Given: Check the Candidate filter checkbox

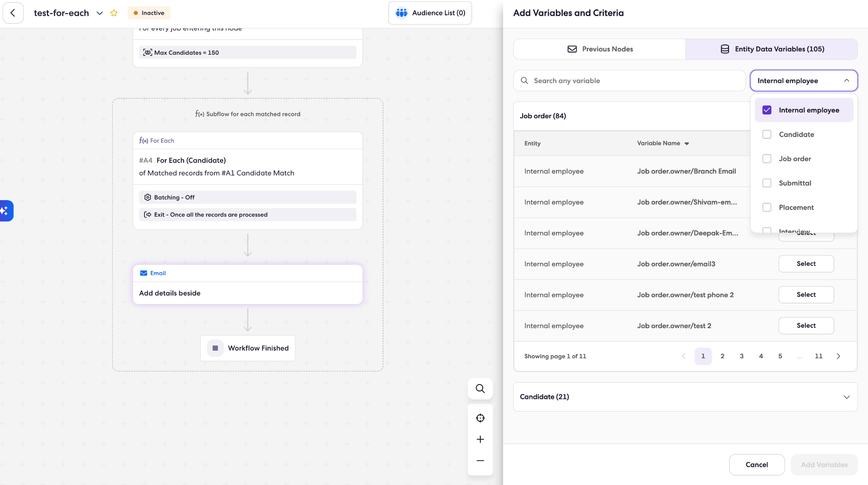Looking at the screenshot, I should pyautogui.click(x=767, y=134).
